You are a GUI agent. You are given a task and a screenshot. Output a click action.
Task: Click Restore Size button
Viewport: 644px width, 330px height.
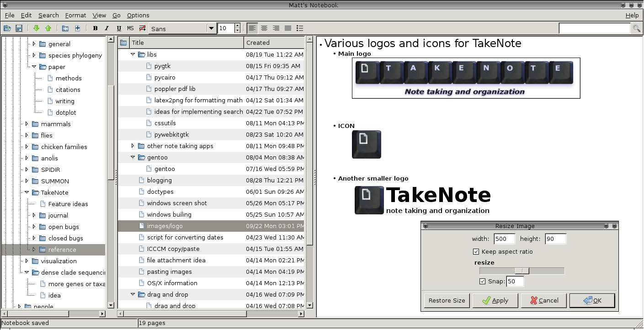[x=447, y=301]
